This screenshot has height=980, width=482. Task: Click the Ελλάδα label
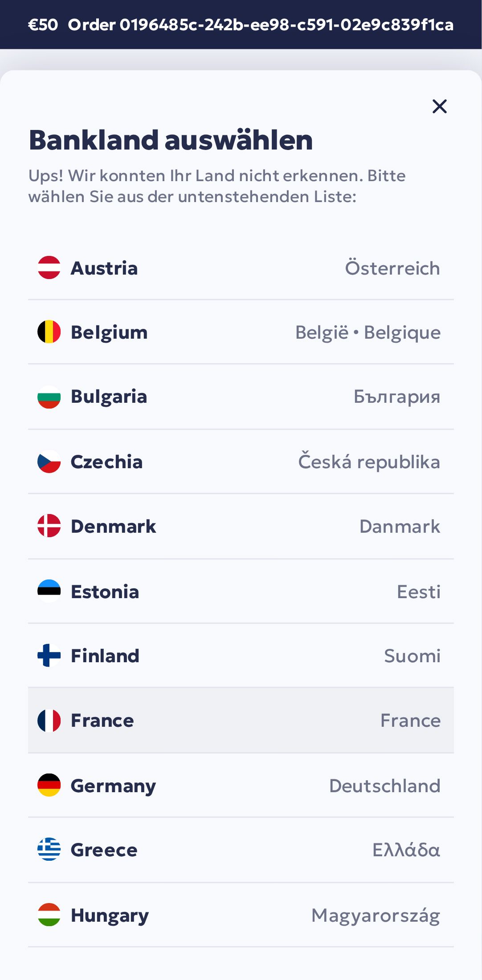(406, 850)
